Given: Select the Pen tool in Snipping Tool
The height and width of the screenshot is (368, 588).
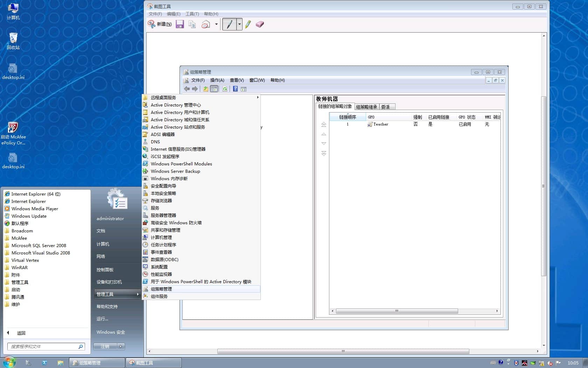Looking at the screenshot, I should (x=230, y=24).
